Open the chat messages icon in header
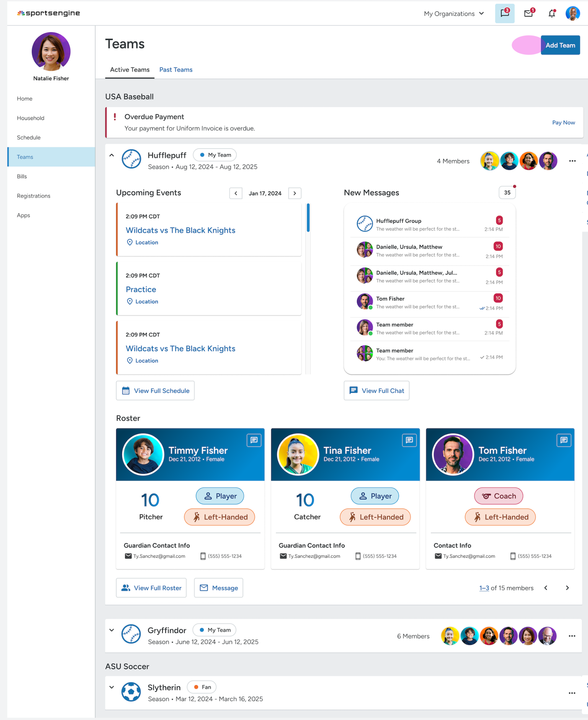This screenshot has width=588, height=720. [504, 13]
